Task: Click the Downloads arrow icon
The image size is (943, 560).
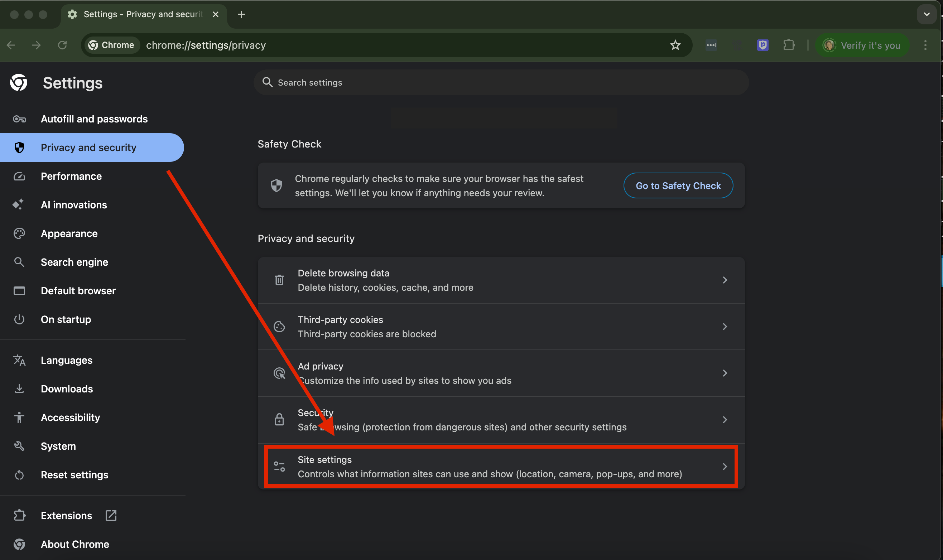Action: [19, 389]
